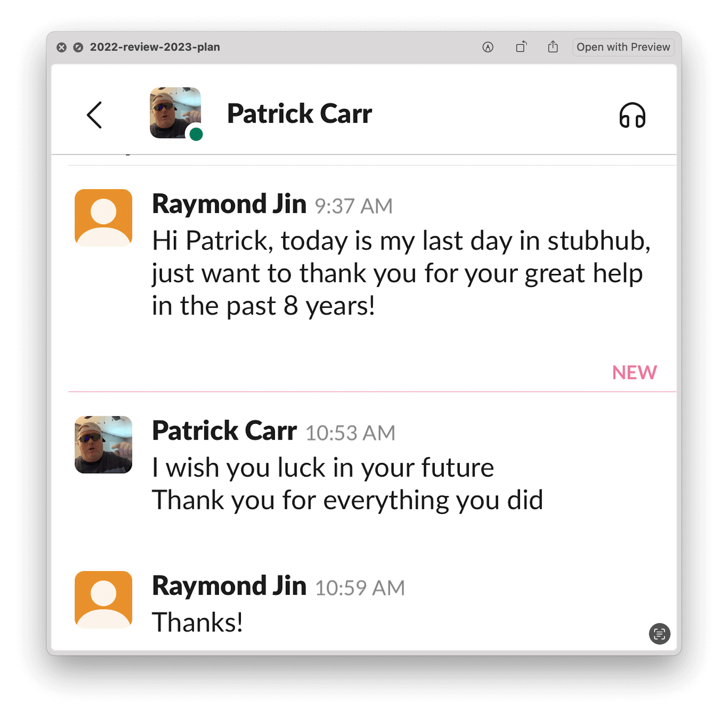Rotate image using the rotate icon
This screenshot has height=717, width=728.
(521, 47)
